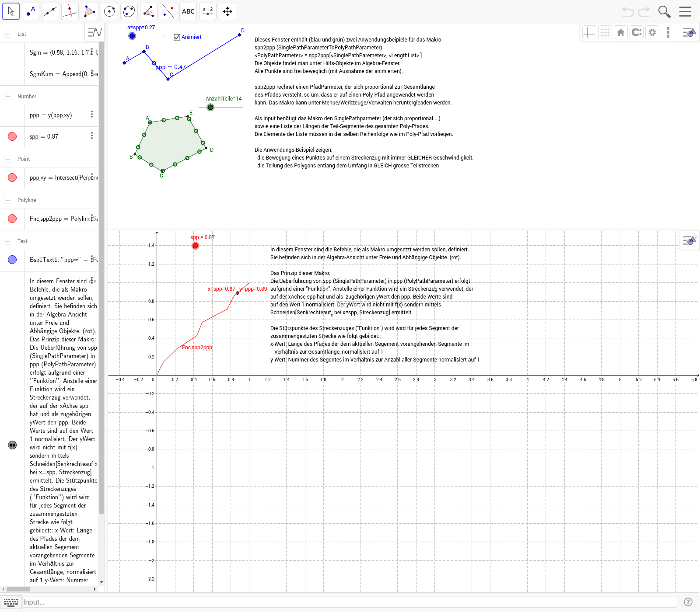
Task: Collapse the List category
Action: [8, 34]
